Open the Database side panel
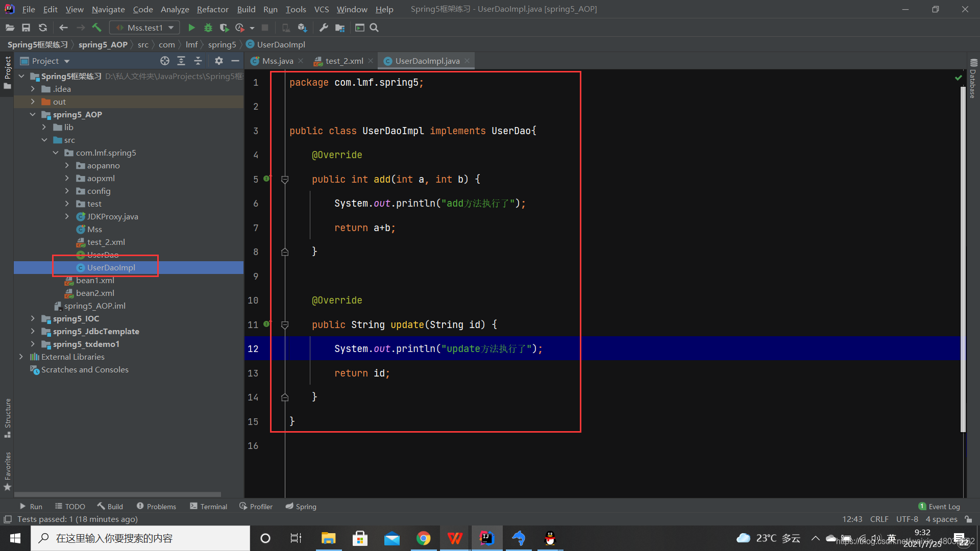 973,79
